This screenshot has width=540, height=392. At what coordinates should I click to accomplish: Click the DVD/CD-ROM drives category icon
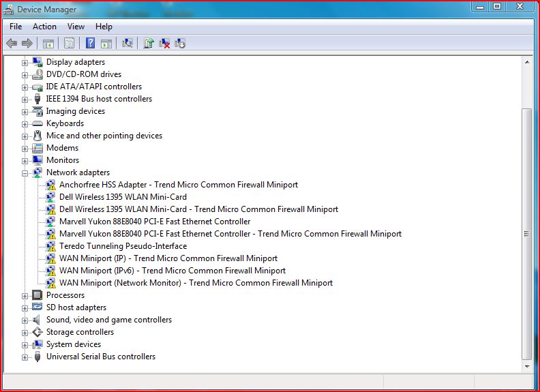[37, 74]
